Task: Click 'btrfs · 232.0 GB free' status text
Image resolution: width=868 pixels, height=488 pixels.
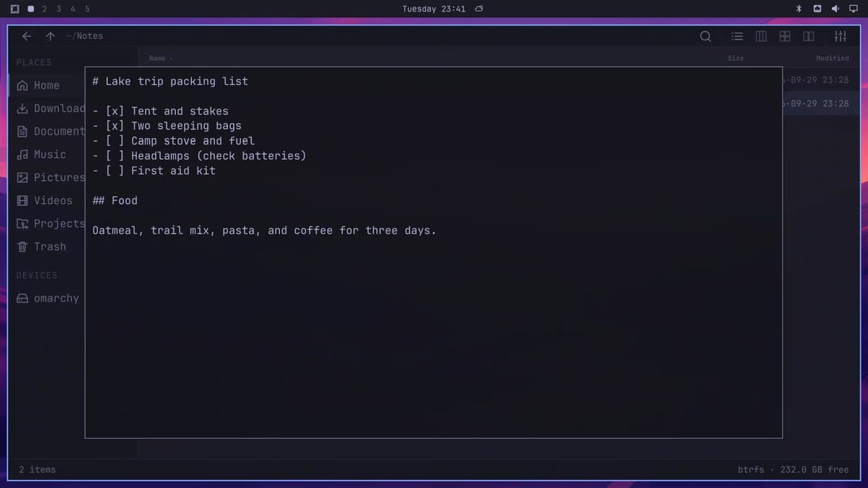Action: click(793, 469)
